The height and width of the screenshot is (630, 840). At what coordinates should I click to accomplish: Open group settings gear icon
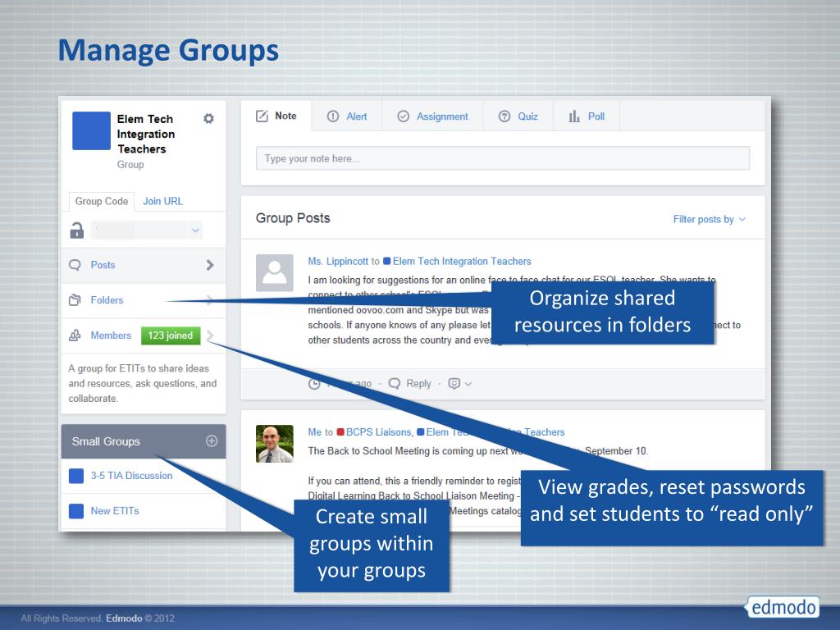208,118
